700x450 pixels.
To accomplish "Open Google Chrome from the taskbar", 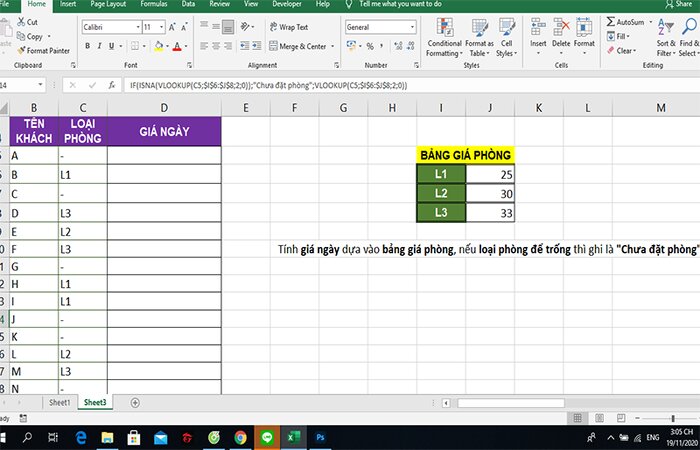I will coord(240,438).
